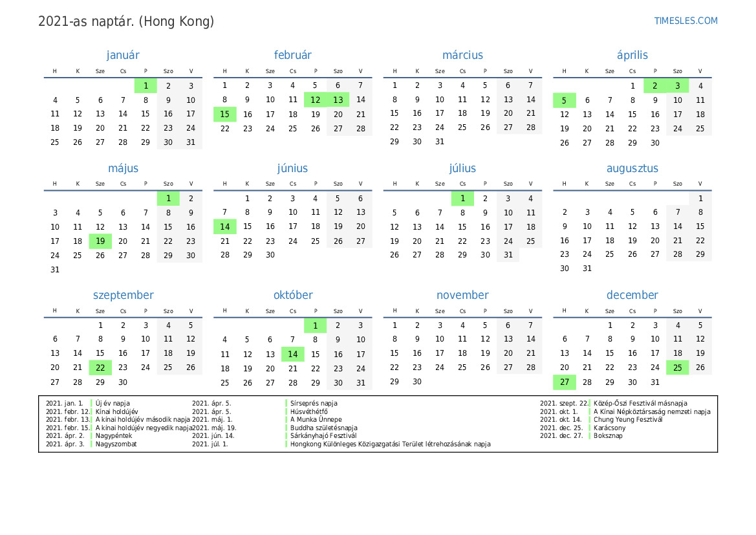Image resolution: width=756 pixels, height=535 pixels.
Task: Click highlighted holiday 25 in december
Action: click(x=677, y=367)
